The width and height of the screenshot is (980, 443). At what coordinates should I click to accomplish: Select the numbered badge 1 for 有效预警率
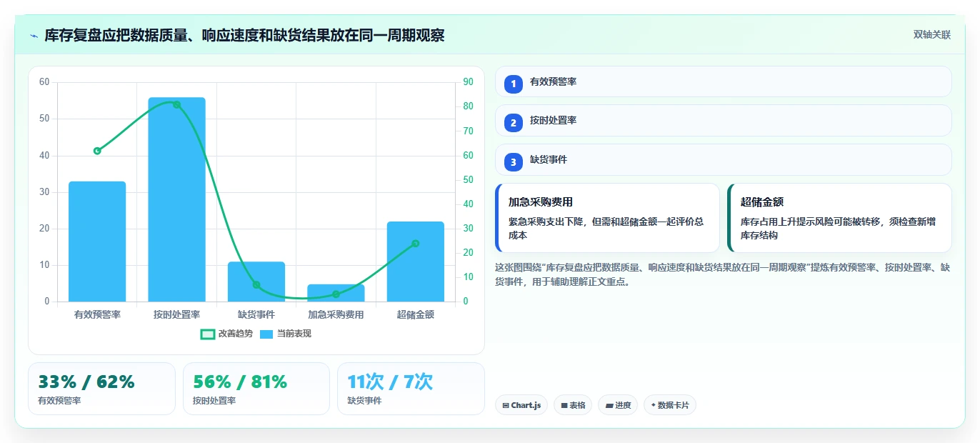pos(513,84)
